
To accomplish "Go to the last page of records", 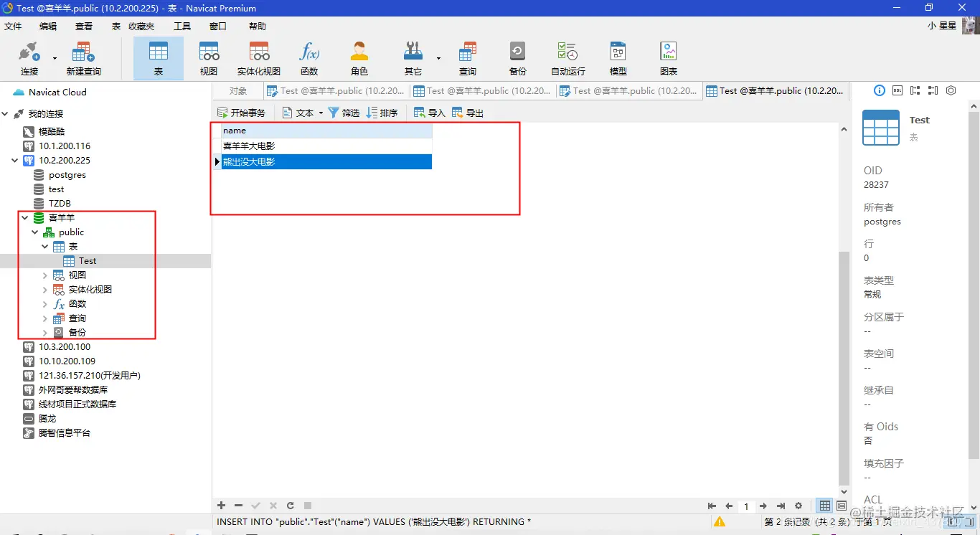I will (781, 506).
